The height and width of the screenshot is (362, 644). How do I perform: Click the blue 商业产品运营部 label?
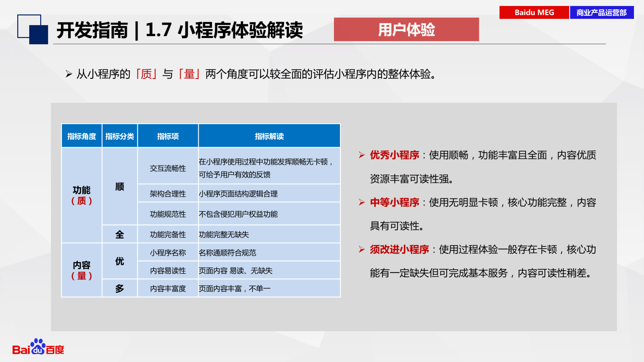point(601,13)
